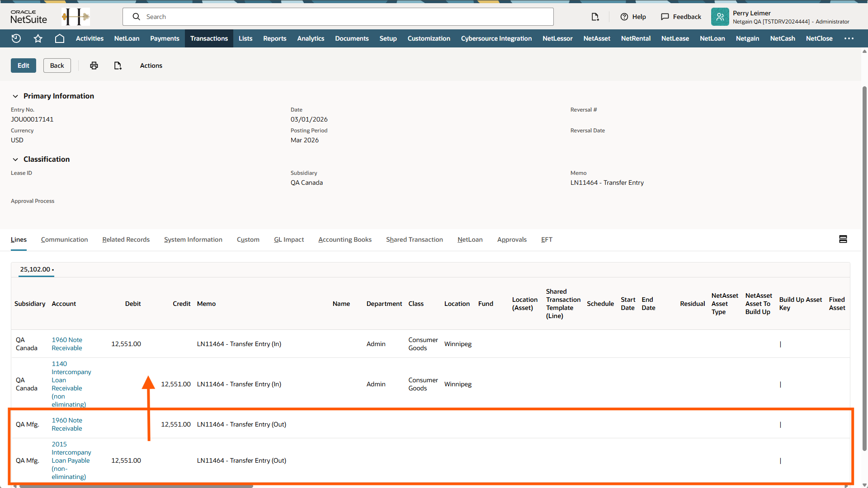Viewport: 868px width, 488px height.
Task: Go to the home dashboard icon
Action: [59, 38]
